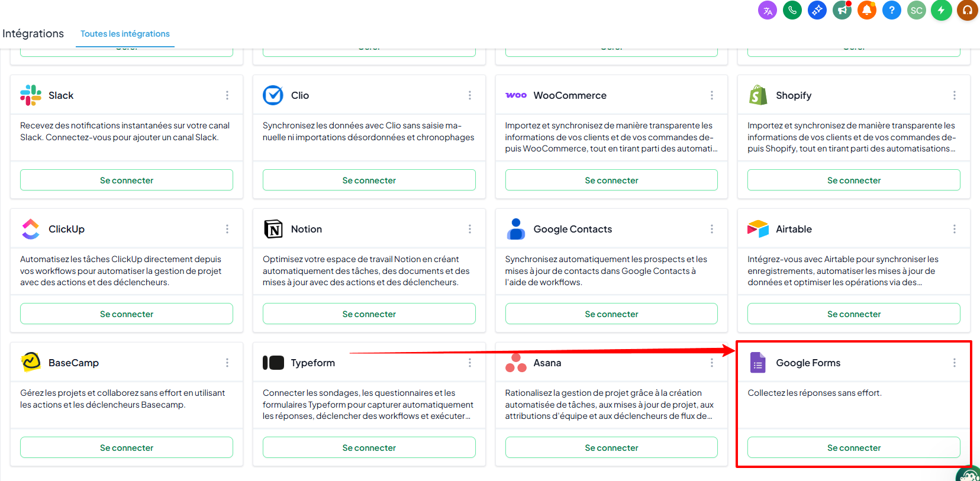Open the Google Forms card options menu

point(955,363)
